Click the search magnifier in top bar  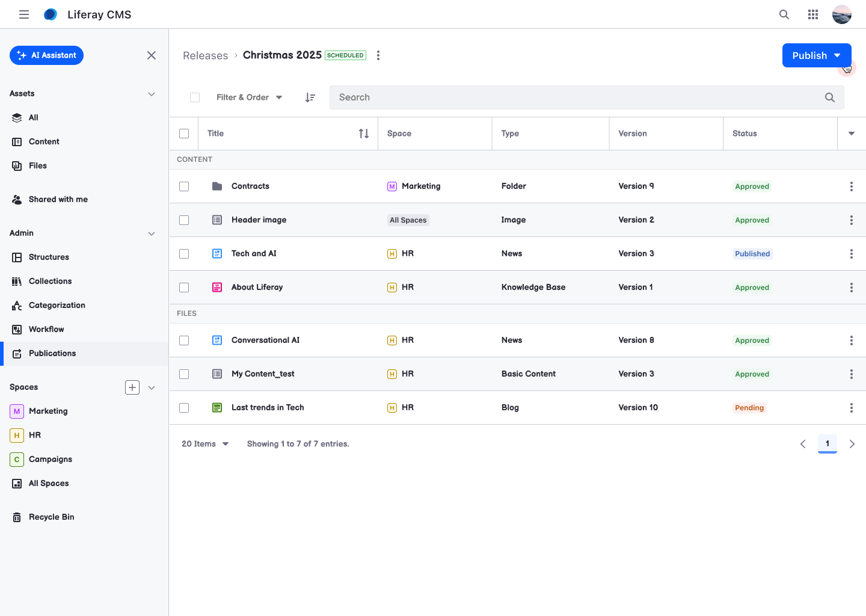click(x=784, y=14)
